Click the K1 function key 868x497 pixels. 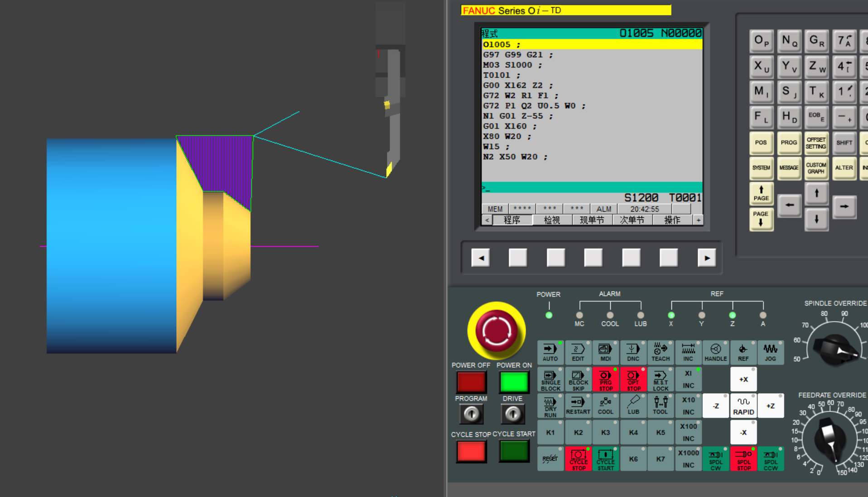pyautogui.click(x=550, y=432)
